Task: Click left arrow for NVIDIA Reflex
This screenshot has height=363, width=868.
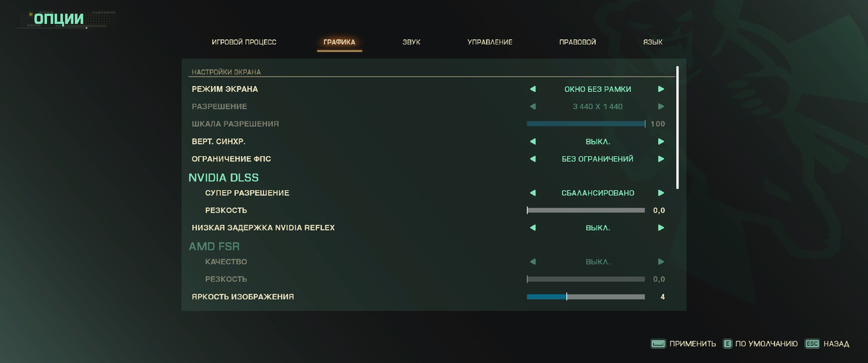Action: coord(533,228)
